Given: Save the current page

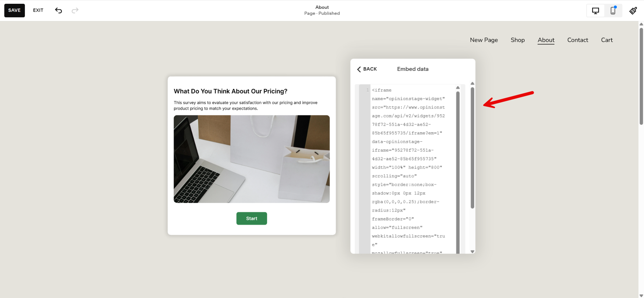Looking at the screenshot, I should click(x=14, y=10).
